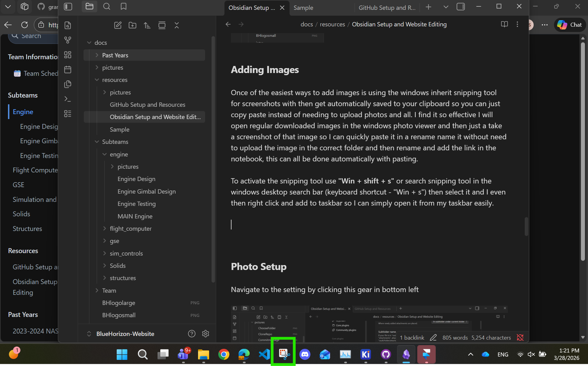Screen dimensions: 588x366
Task: Click the resources breadcrumb link
Action: pos(332,24)
